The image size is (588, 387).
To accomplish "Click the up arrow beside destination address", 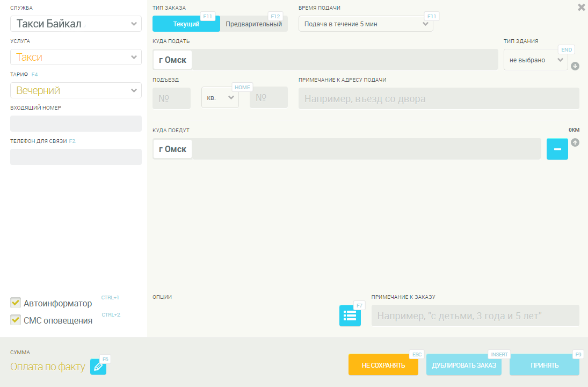I will click(x=575, y=142).
